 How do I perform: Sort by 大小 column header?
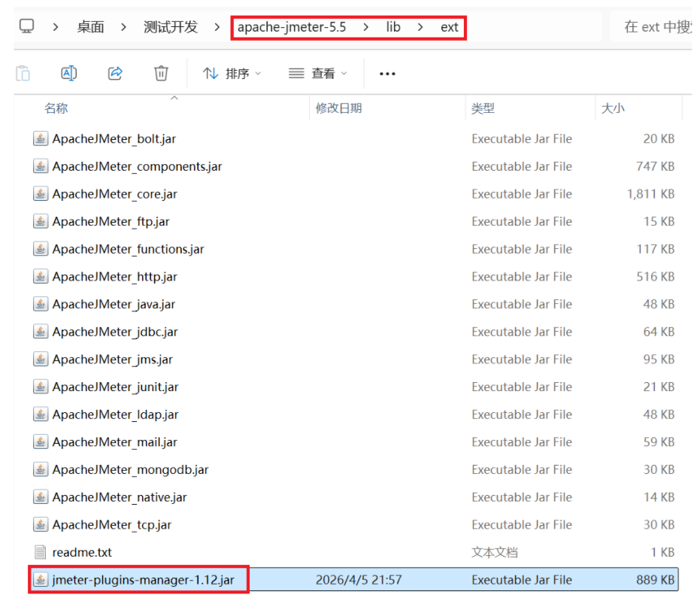coord(613,108)
